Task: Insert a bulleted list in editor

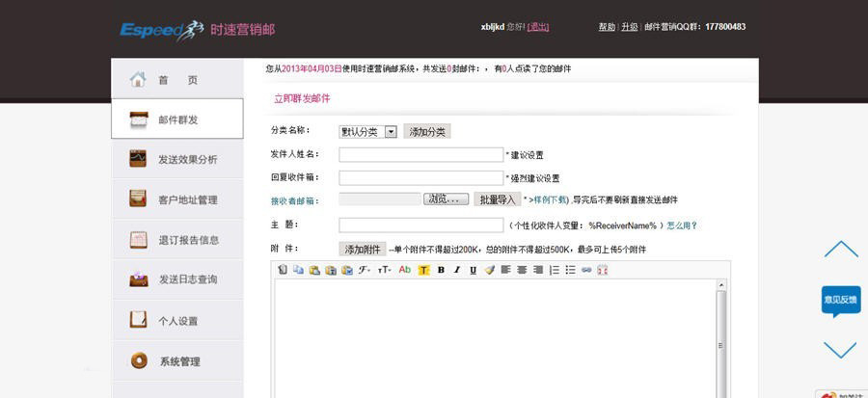Action: point(570,271)
